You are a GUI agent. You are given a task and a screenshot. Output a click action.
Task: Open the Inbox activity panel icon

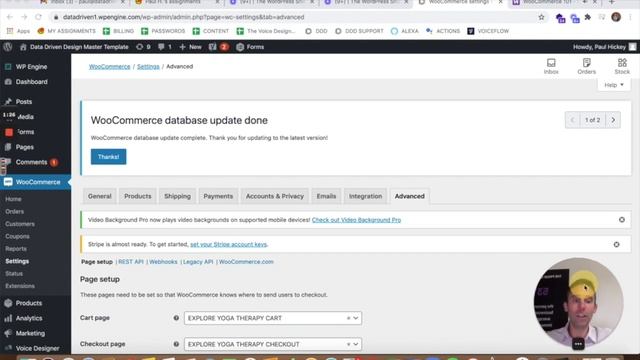[551, 66]
